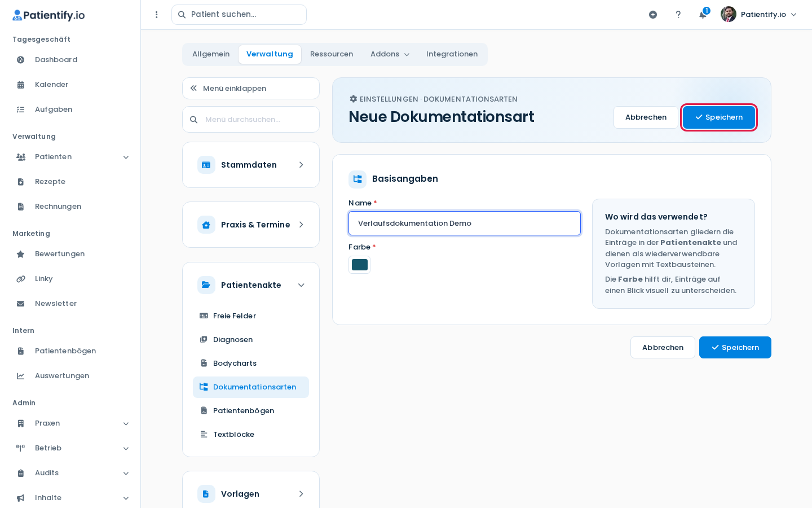
Task: Click the Patient suchen search field
Action: (239, 15)
